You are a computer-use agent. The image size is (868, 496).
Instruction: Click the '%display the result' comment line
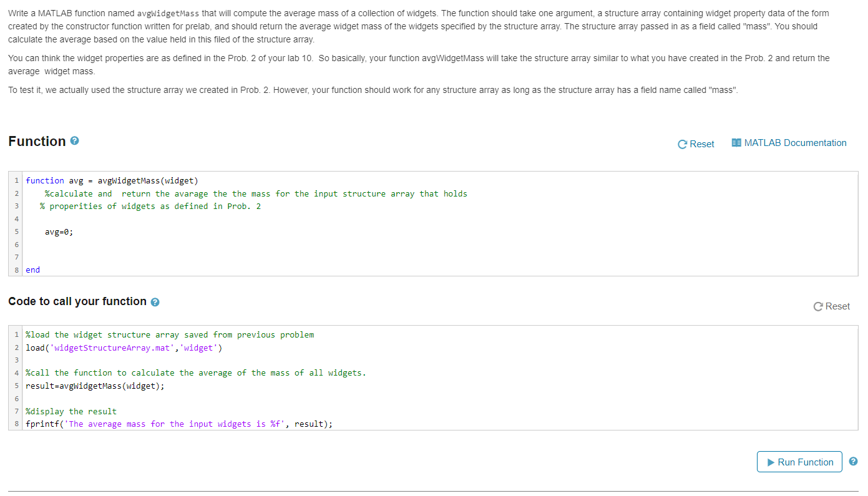coord(71,411)
